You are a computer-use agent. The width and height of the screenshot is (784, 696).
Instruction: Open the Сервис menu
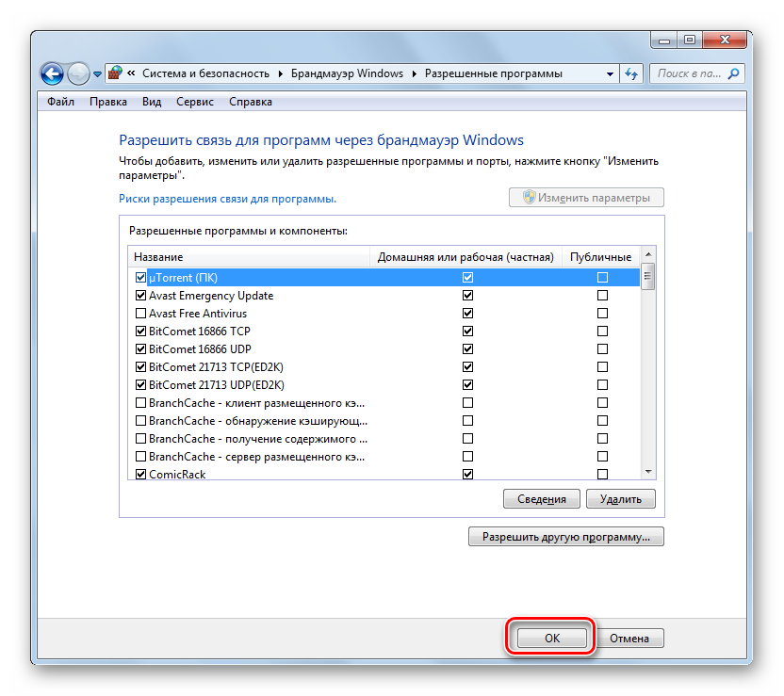(x=195, y=102)
